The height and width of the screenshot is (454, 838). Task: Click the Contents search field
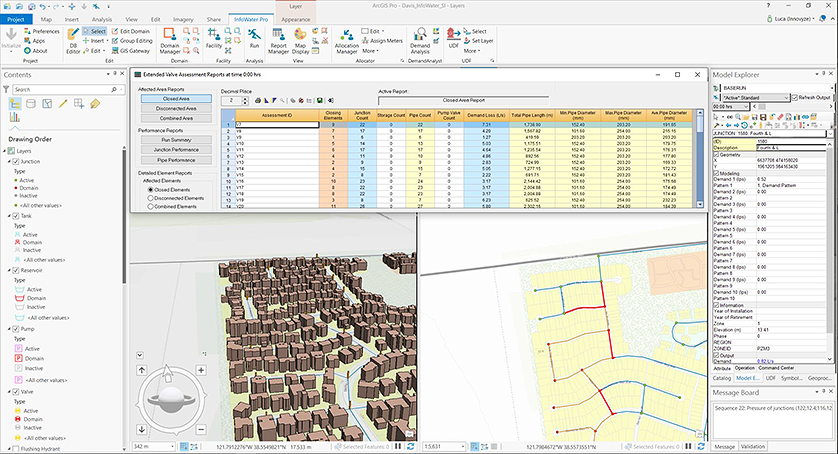[67, 89]
